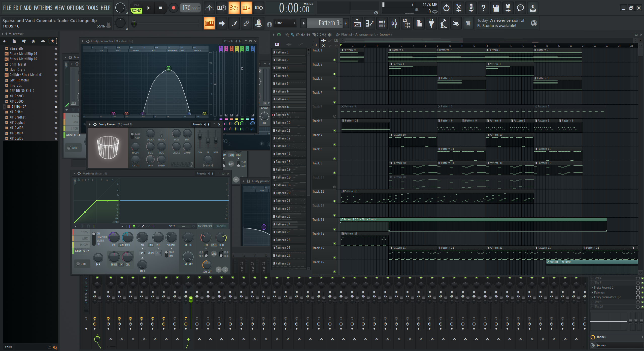Viewport: 644px width, 351px height.
Task: Toggle typing keyboard to piano icon
Action: click(209, 23)
